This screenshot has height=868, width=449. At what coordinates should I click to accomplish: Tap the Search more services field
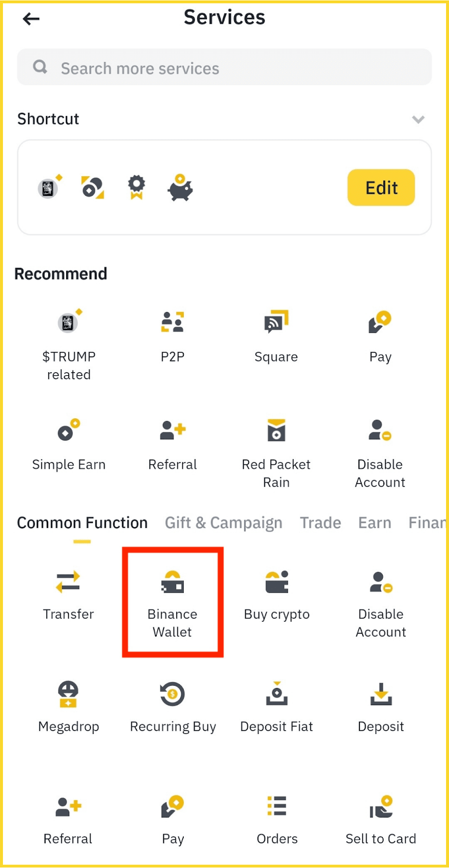click(x=224, y=67)
